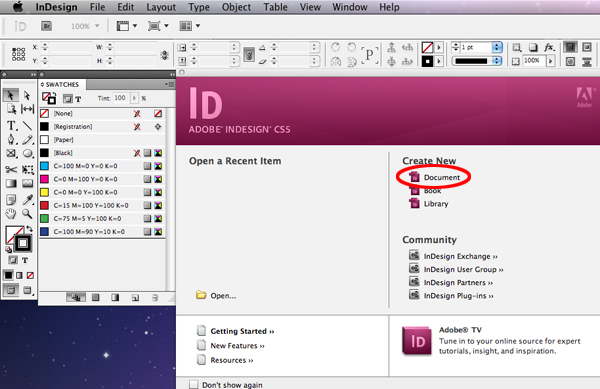Select the Direct Selection tool
Viewport: 600px width, 389px height.
[x=27, y=95]
